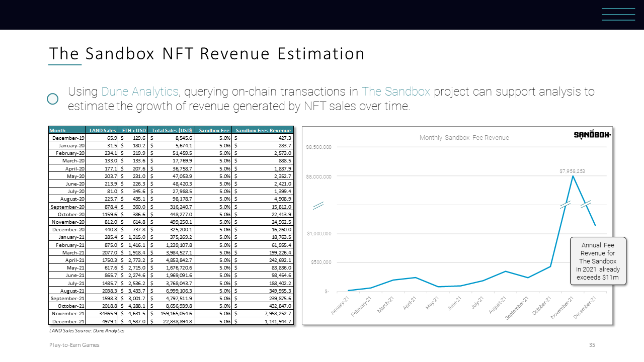
Task: Select the December-19 row label
Action: tap(66, 138)
